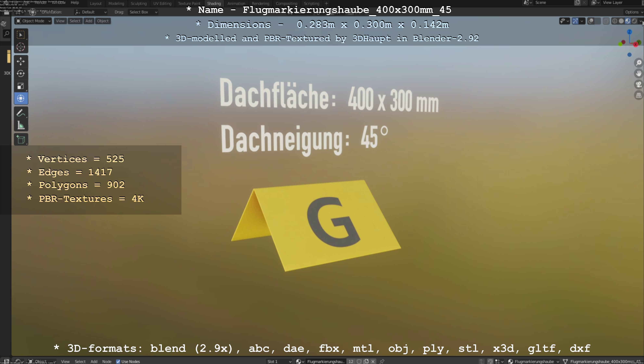Click the pan view hand icon

tap(638, 73)
